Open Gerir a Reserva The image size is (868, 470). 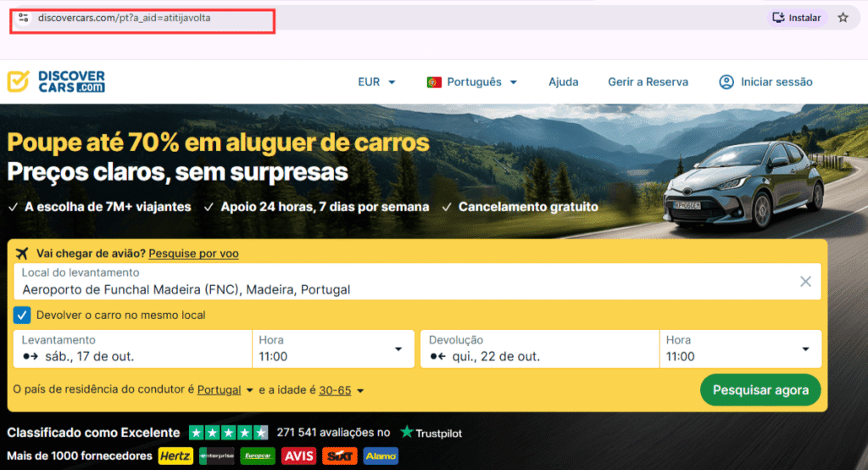click(648, 82)
